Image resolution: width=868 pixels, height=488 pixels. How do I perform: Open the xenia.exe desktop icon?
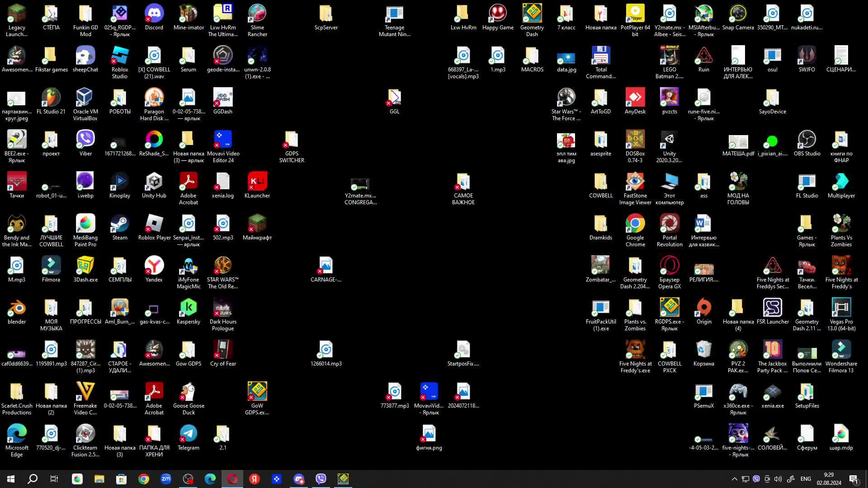point(773,395)
